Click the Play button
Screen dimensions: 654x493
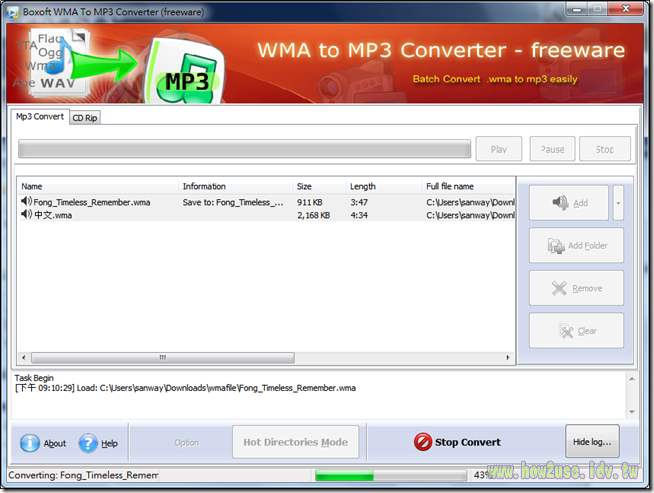(498, 149)
